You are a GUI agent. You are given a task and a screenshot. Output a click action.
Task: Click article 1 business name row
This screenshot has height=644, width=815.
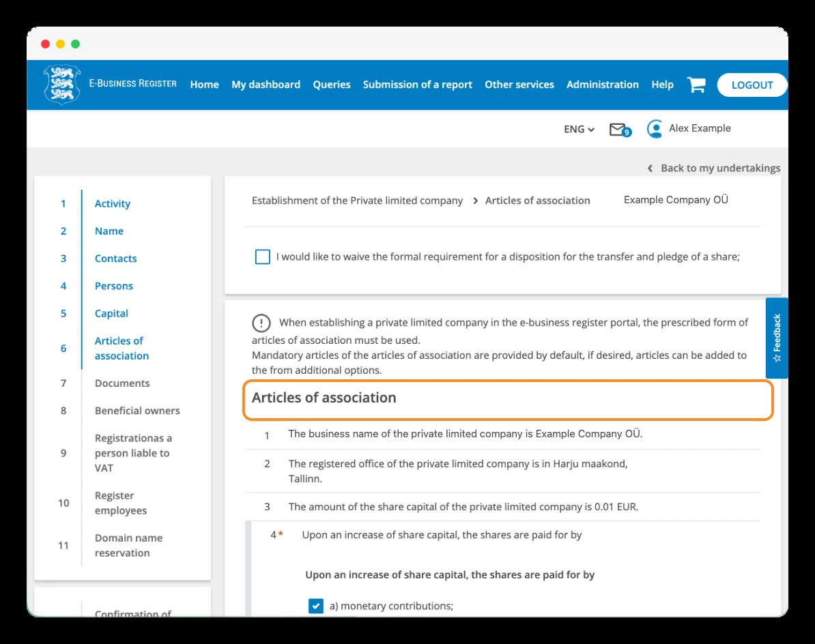click(502, 434)
